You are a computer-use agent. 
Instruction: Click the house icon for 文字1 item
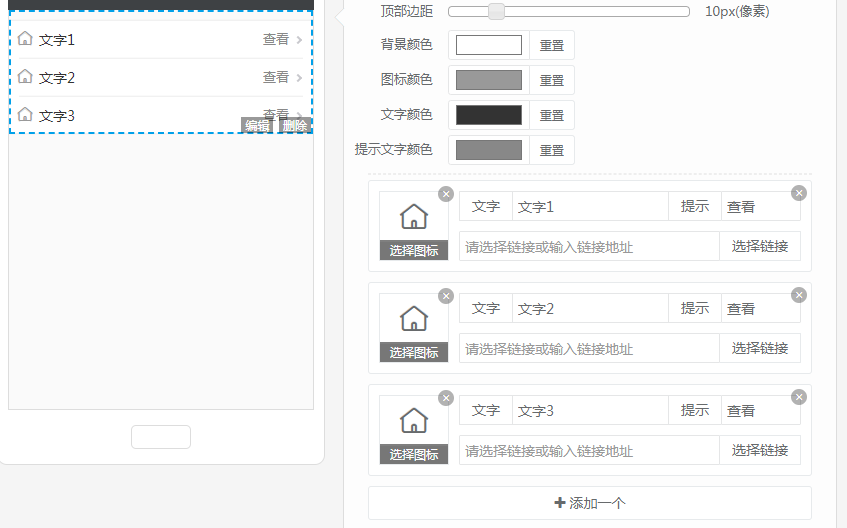(x=413, y=216)
